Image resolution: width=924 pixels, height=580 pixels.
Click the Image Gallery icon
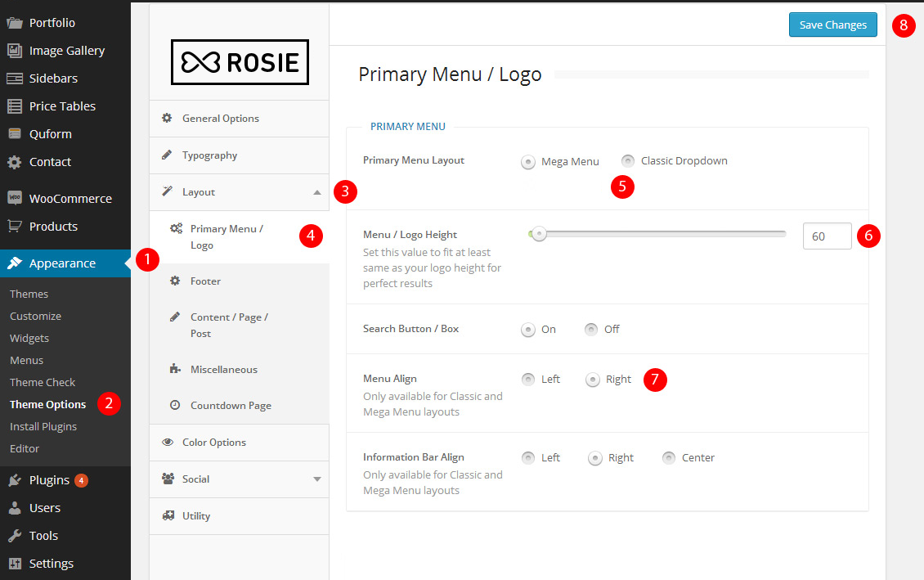pyautogui.click(x=15, y=51)
